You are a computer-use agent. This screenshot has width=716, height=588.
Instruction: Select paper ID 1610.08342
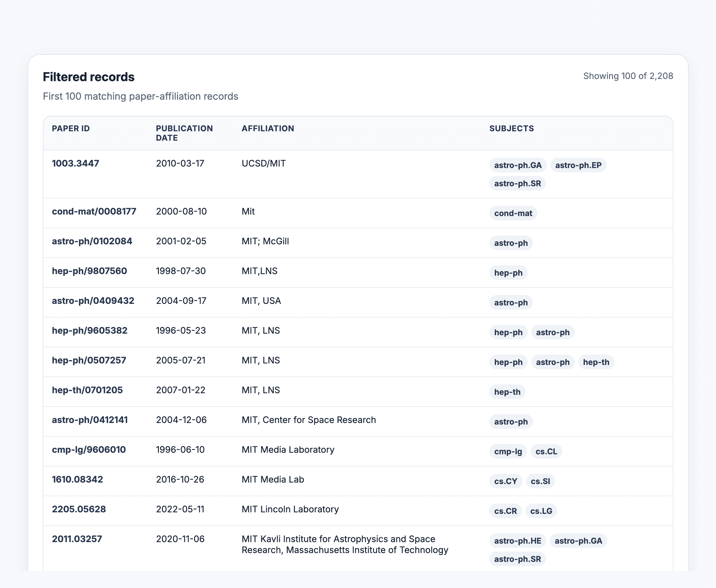[x=77, y=480]
